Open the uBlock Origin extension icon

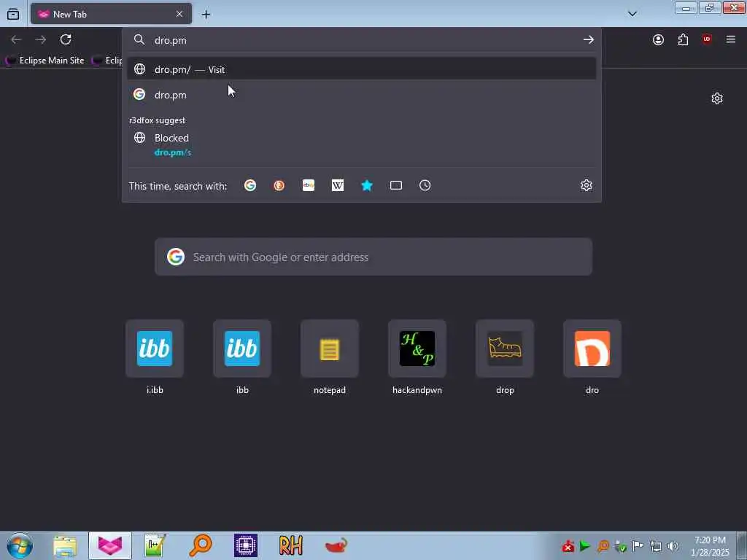tap(707, 39)
